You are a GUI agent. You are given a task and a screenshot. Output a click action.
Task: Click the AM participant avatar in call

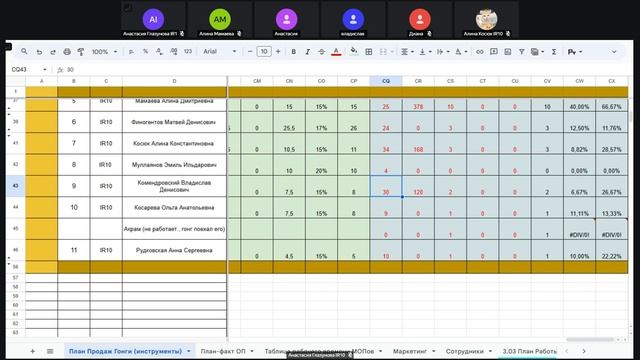(220, 19)
